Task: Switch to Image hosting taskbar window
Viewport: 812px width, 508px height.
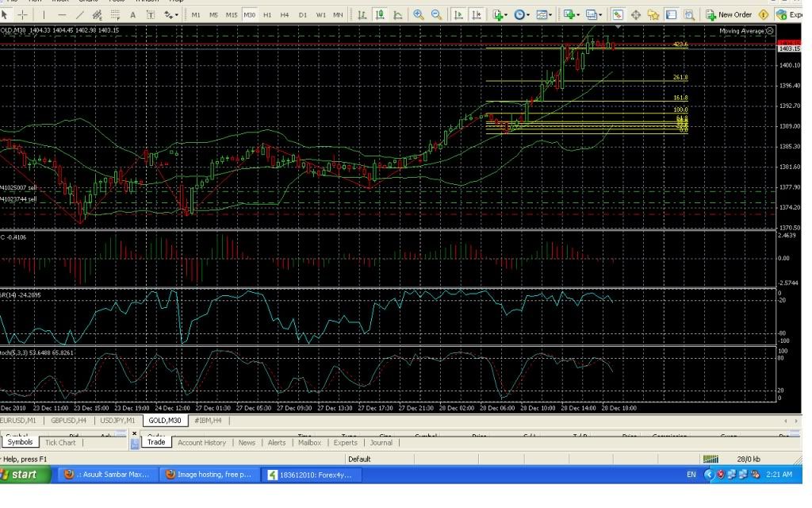Action: [x=209, y=475]
